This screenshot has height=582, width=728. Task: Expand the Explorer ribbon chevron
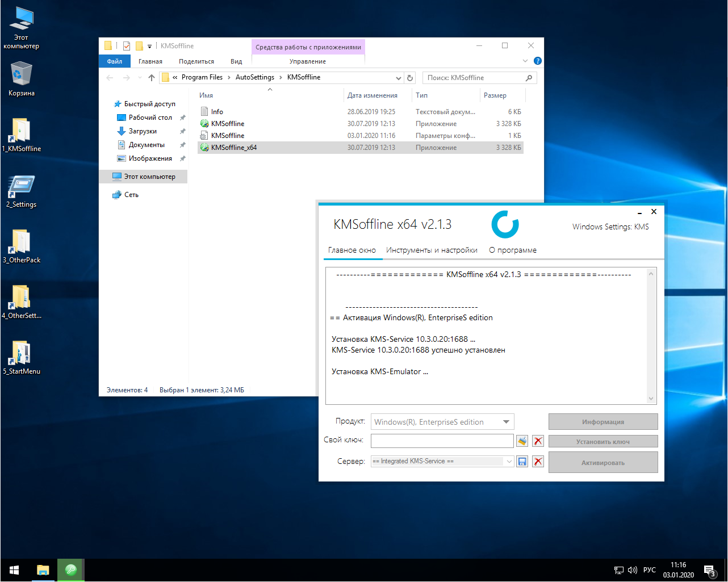click(525, 61)
